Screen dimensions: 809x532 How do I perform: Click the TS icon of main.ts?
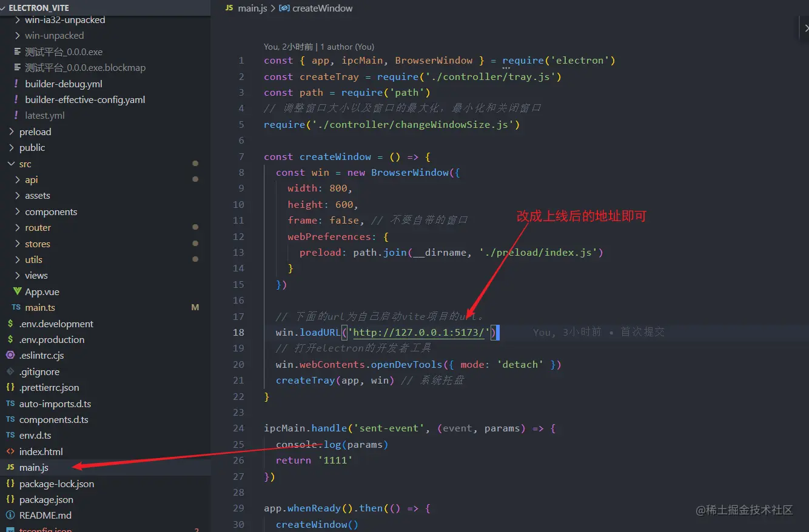(16, 308)
